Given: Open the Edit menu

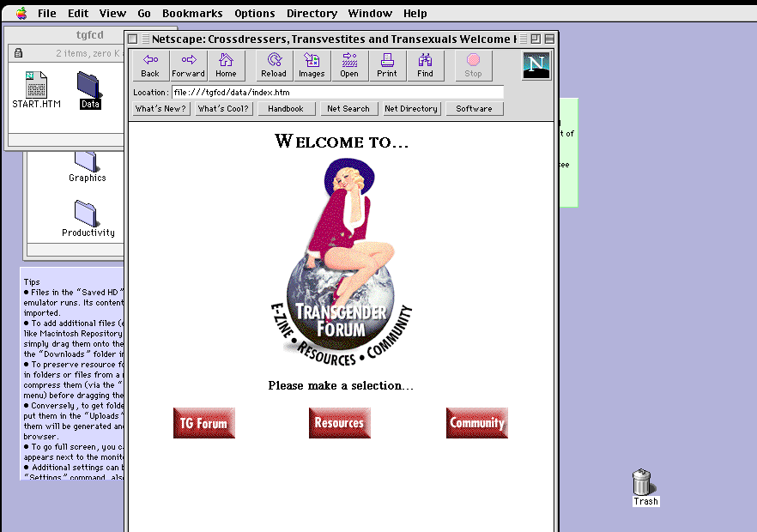Looking at the screenshot, I should [78, 14].
